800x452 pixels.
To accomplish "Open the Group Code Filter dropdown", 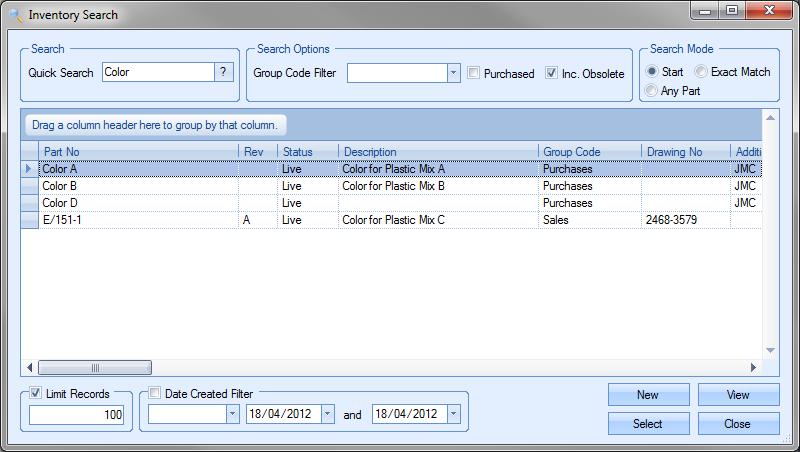I will coord(453,73).
